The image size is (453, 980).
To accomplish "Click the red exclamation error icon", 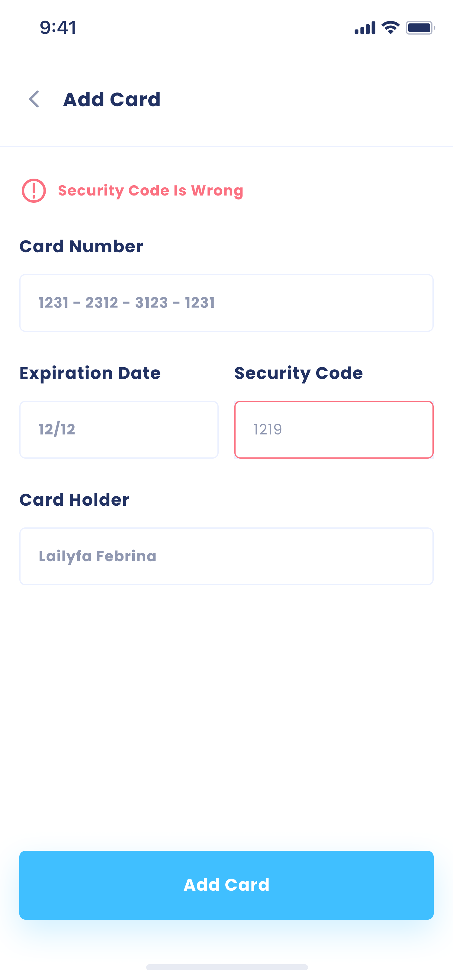I will 34,191.
